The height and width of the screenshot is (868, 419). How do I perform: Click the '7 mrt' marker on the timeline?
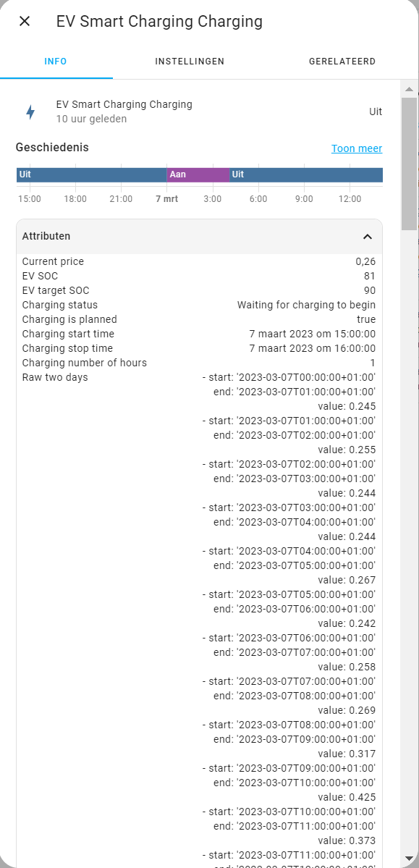166,198
